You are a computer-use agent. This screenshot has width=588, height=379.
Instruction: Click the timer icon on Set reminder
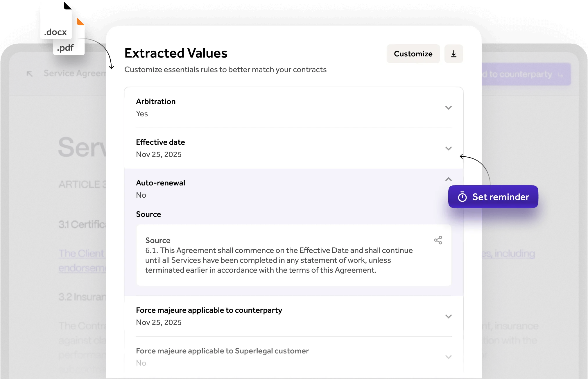[x=462, y=197]
